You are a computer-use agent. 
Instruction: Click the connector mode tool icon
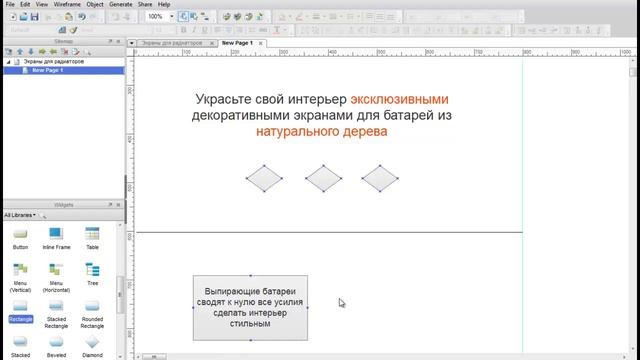(x=205, y=17)
